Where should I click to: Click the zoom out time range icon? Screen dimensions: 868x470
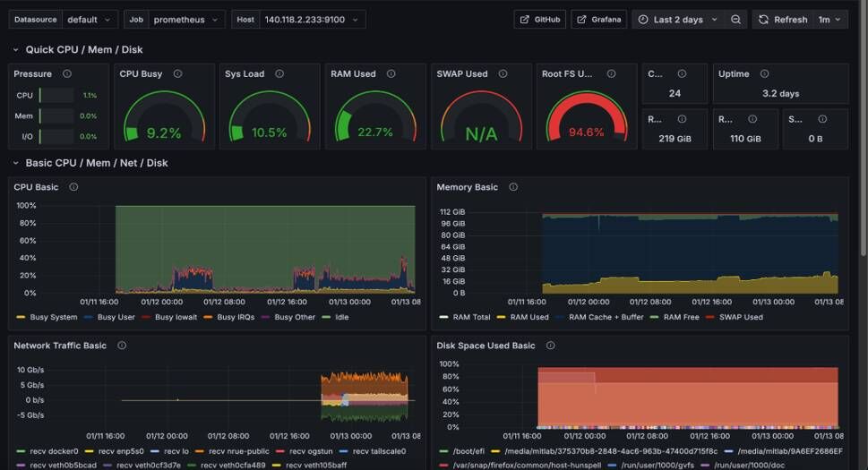point(735,20)
